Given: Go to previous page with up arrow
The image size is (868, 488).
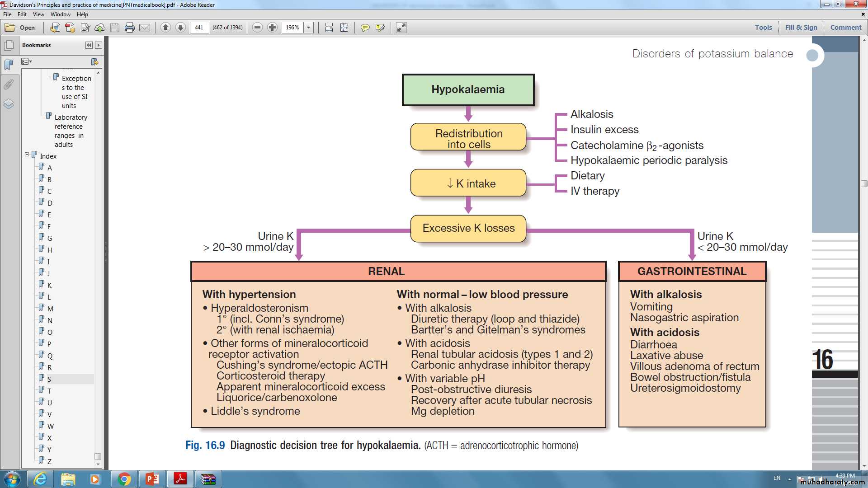Looking at the screenshot, I should [165, 28].
